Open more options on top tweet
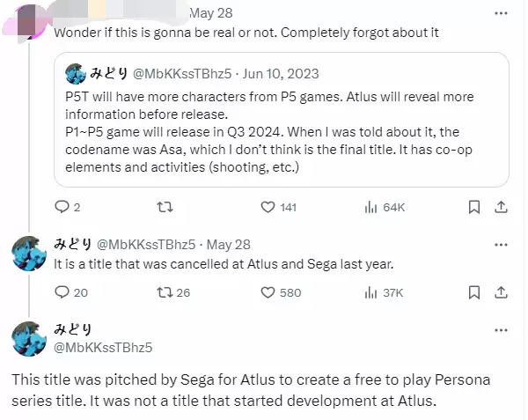Viewport: 528px width, 420px height. point(501,14)
